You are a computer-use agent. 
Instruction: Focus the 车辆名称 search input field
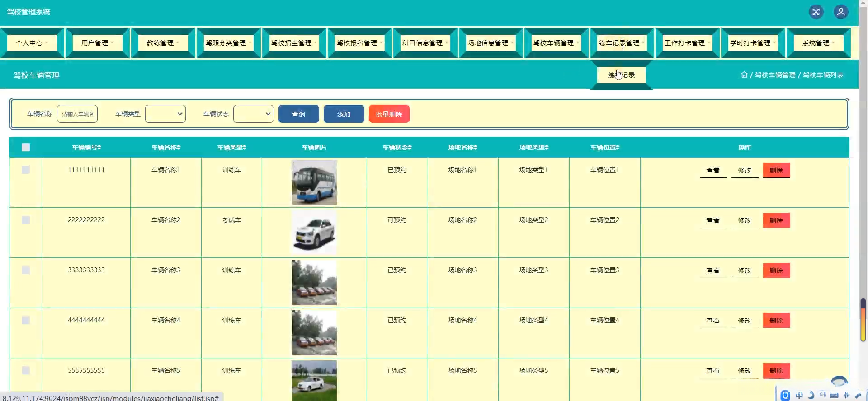pos(77,114)
